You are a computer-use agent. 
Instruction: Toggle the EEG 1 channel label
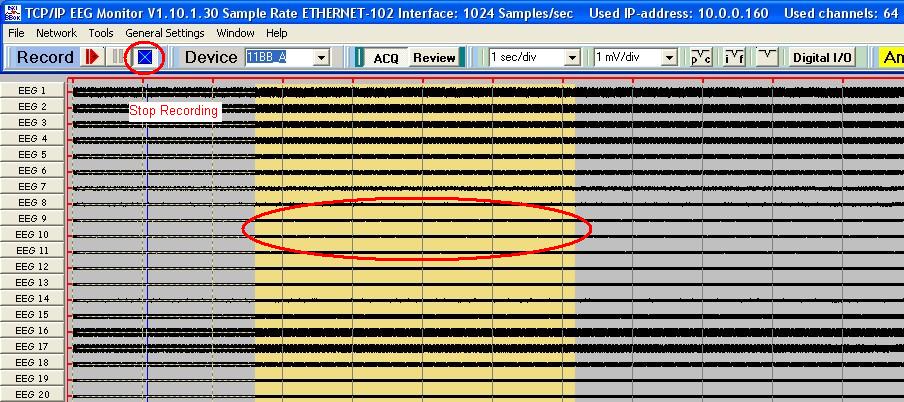pyautogui.click(x=33, y=91)
